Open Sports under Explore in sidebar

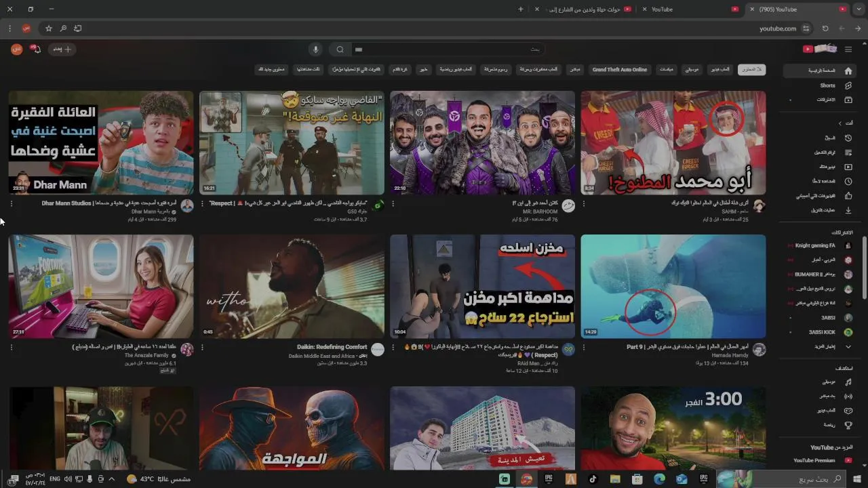(x=819, y=425)
